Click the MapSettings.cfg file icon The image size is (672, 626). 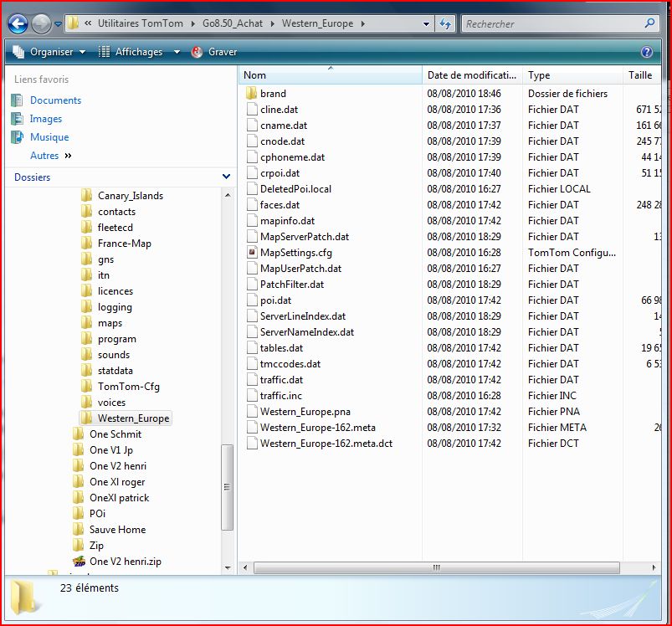(x=252, y=253)
